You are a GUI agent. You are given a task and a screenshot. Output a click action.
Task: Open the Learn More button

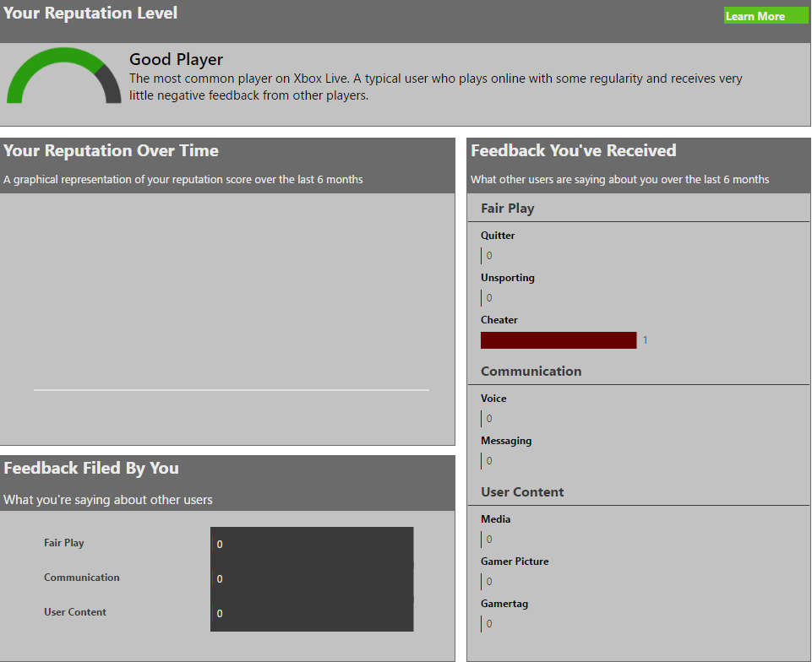click(x=765, y=14)
